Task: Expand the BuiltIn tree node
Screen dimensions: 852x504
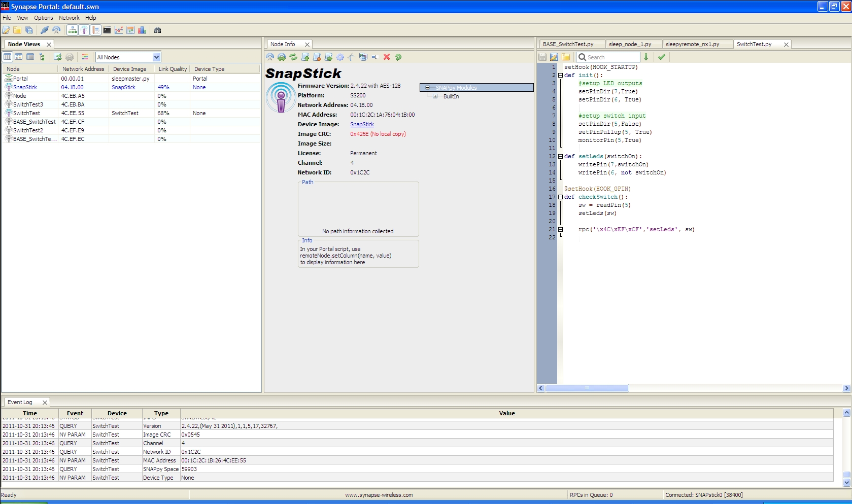Action: pyautogui.click(x=435, y=96)
